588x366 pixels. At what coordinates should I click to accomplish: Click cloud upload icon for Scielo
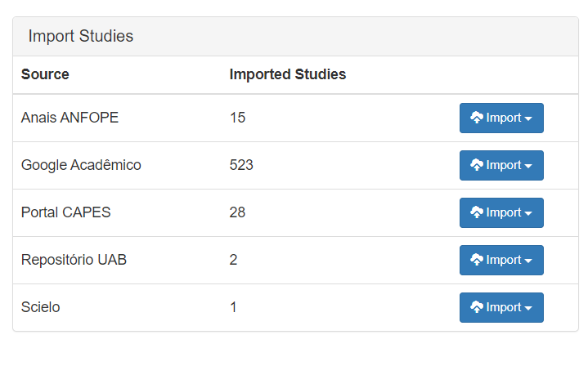477,307
